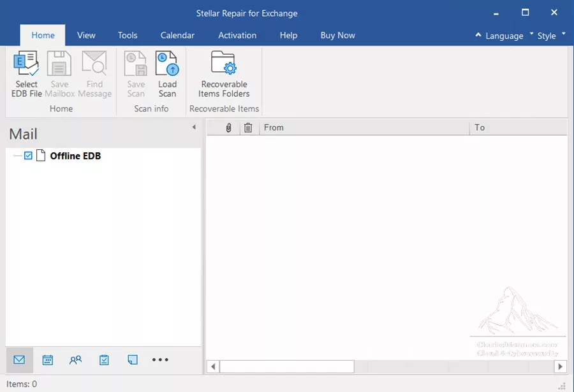Sort by attachment paperclip column
574x392 pixels.
point(228,127)
